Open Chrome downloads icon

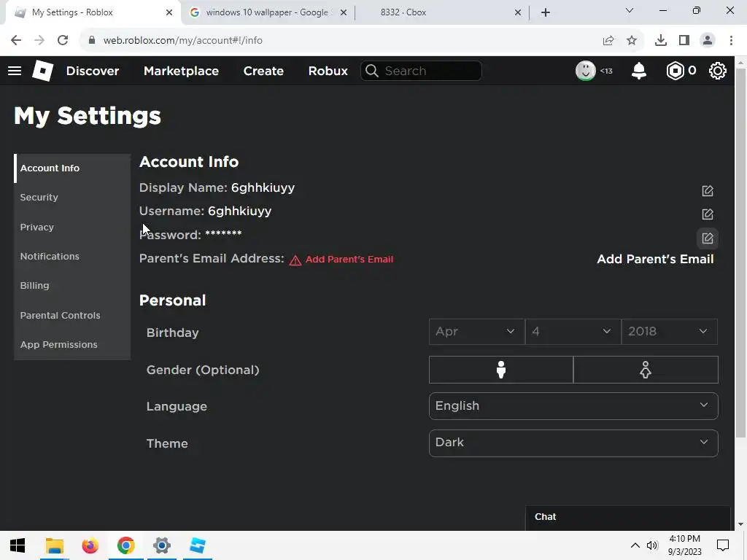click(661, 41)
